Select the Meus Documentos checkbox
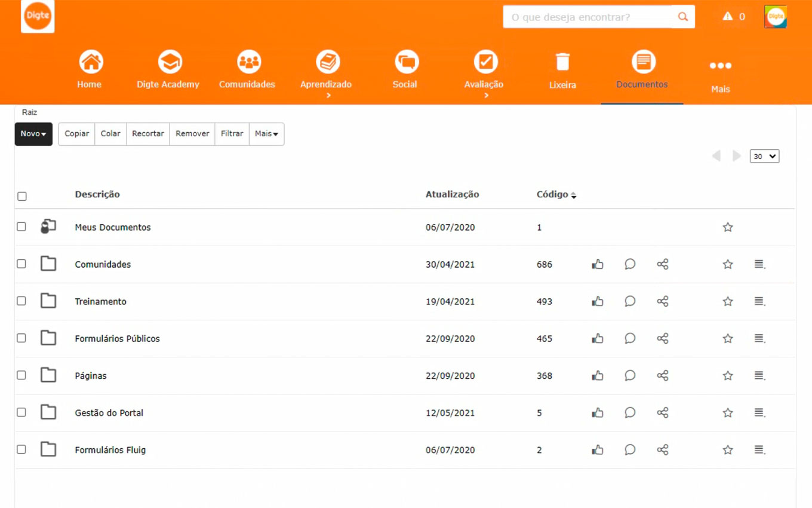Viewport: 812px width, 508px height. [x=21, y=227]
